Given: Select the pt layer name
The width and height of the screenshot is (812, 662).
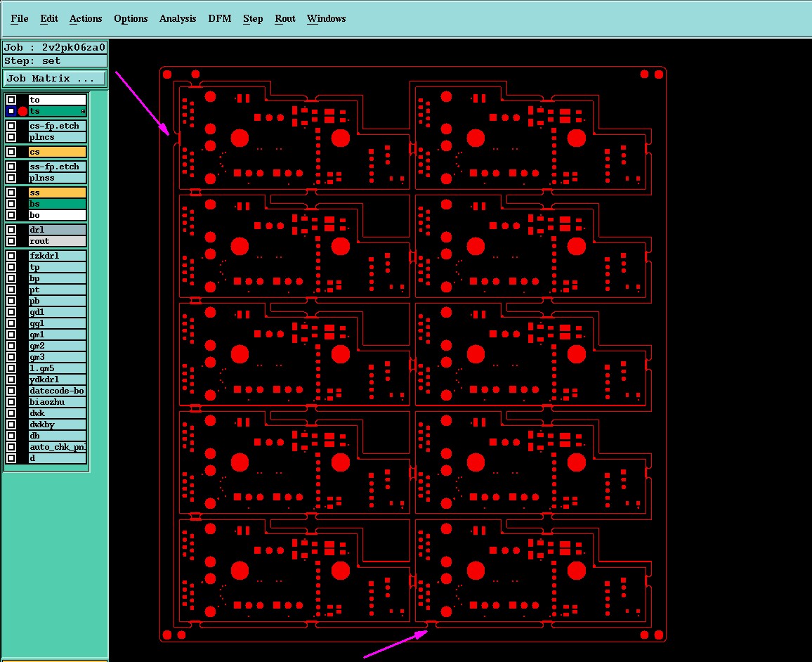Looking at the screenshot, I should pyautogui.click(x=57, y=290).
